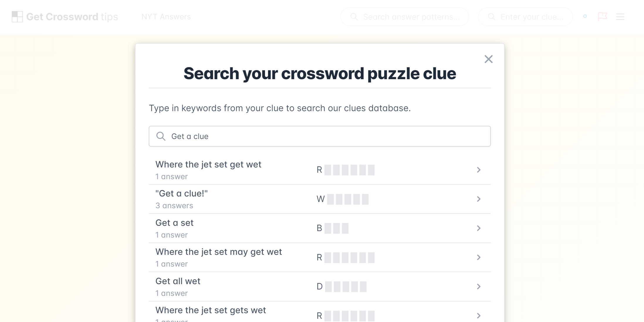Click the small blue circle icon in header
Image resolution: width=644 pixels, height=322 pixels.
[585, 16]
